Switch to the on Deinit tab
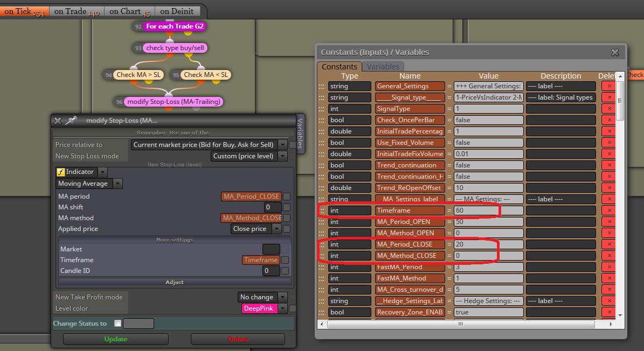Image resolution: width=644 pixels, height=351 pixels. pyautogui.click(x=177, y=11)
